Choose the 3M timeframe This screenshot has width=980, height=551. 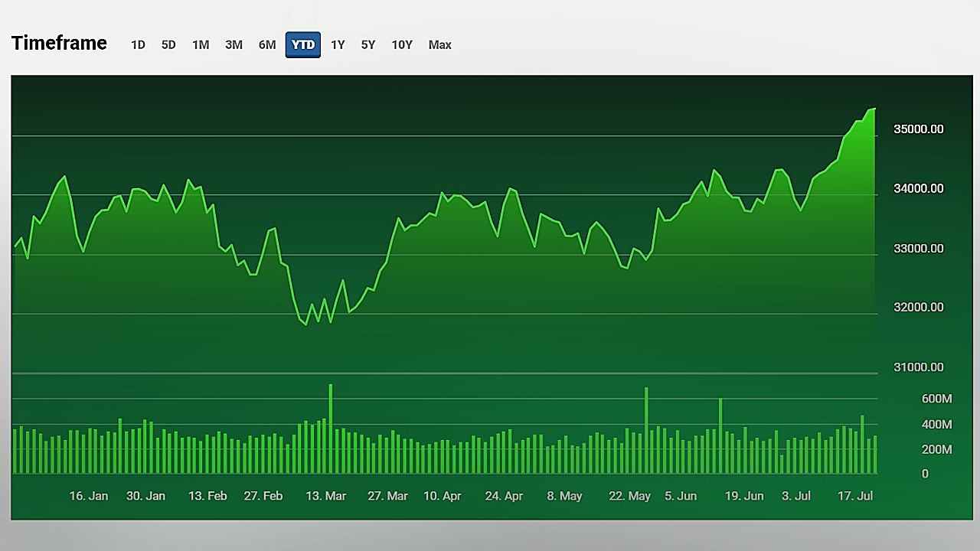coord(234,44)
